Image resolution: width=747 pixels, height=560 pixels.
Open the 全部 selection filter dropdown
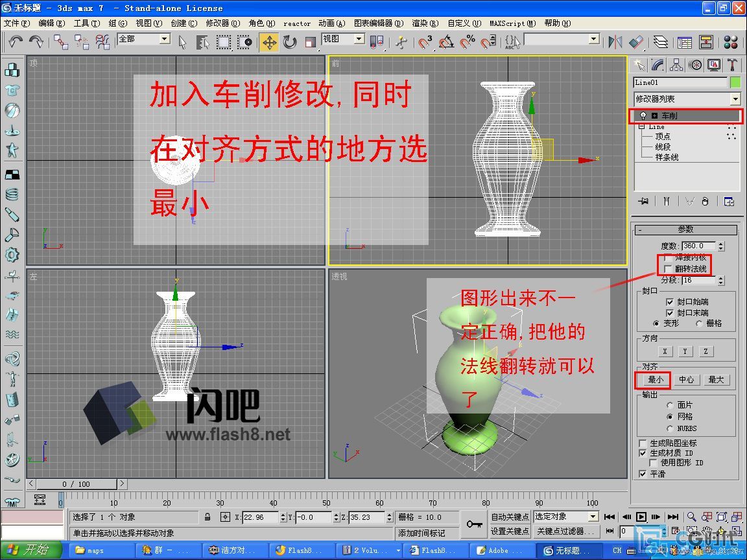164,40
